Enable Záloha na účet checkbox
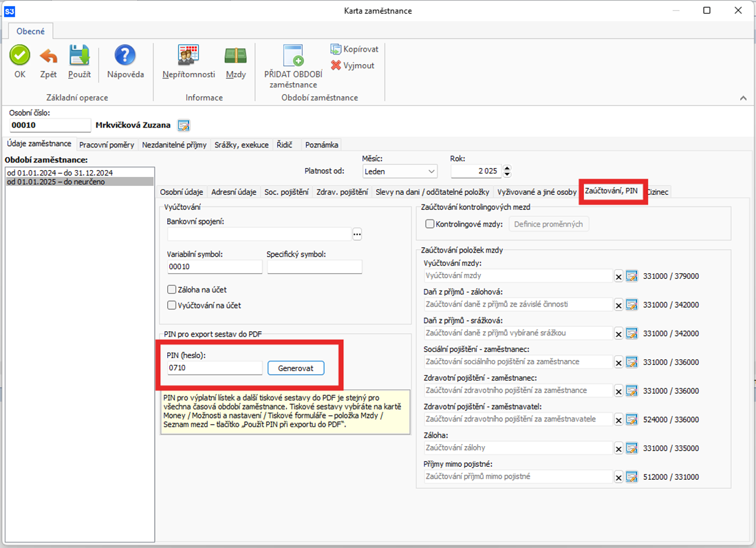Screen dimensions: 756x548 (x=172, y=290)
